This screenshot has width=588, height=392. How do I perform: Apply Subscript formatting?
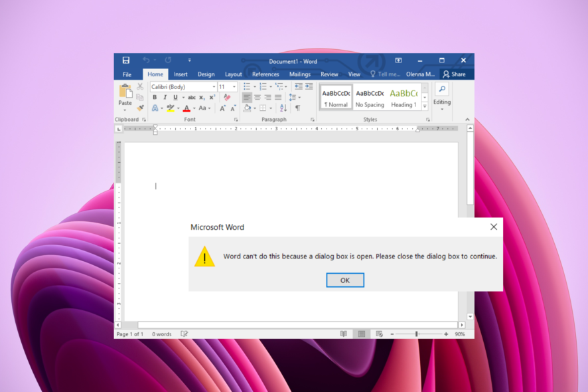202,97
